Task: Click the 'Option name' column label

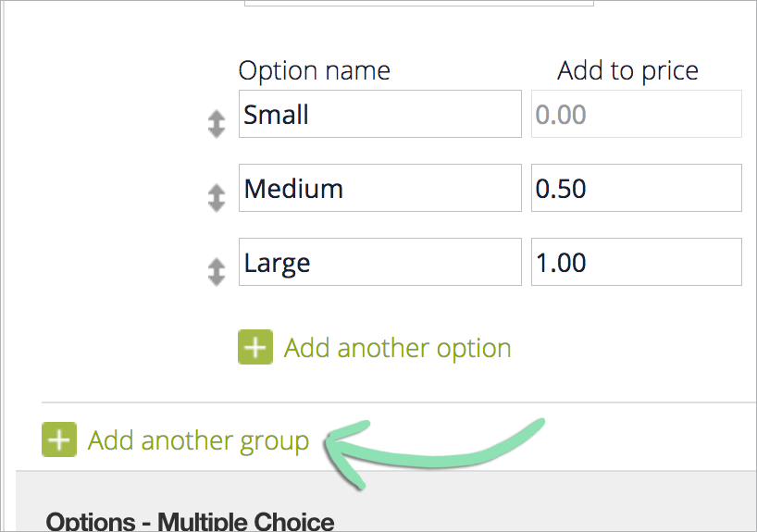Action: [x=315, y=71]
